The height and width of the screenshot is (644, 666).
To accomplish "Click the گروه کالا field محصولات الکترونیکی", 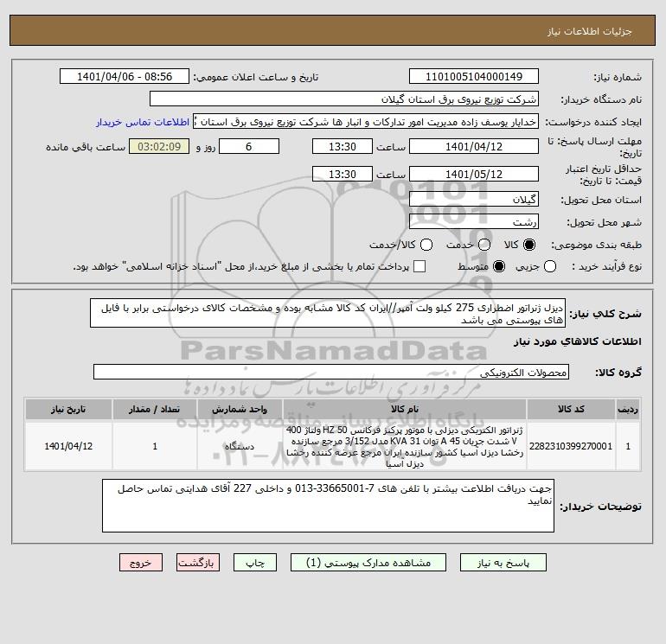I will click(x=331, y=373).
